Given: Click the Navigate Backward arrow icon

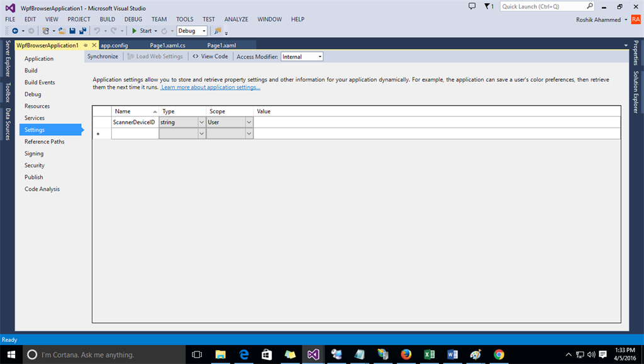Looking at the screenshot, I should click(15, 31).
